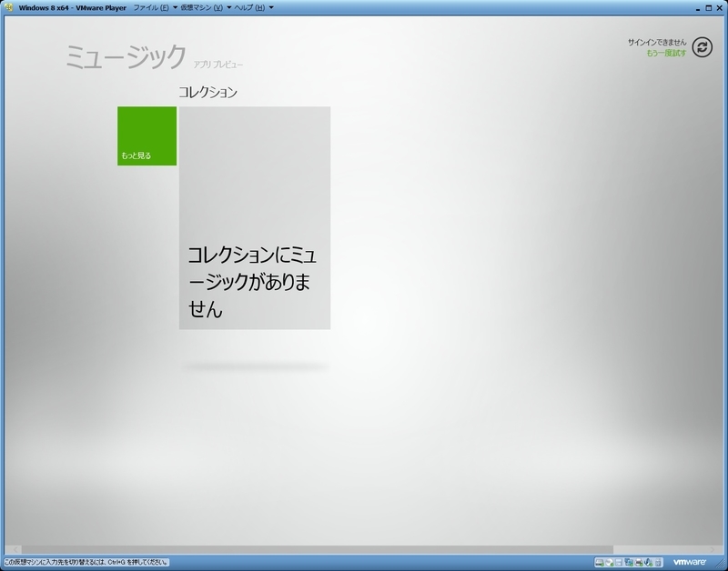The image size is (728, 571).
Task: Open the コレクション section heading
Action: click(208, 92)
